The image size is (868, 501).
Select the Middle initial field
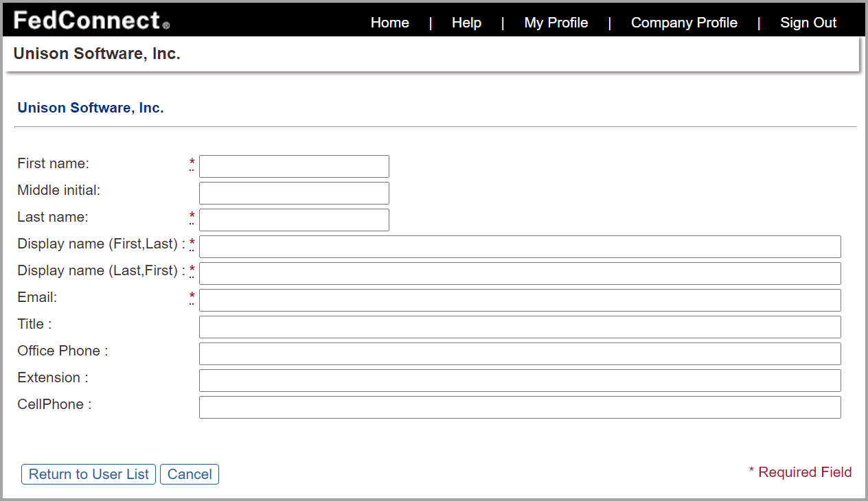(x=293, y=193)
